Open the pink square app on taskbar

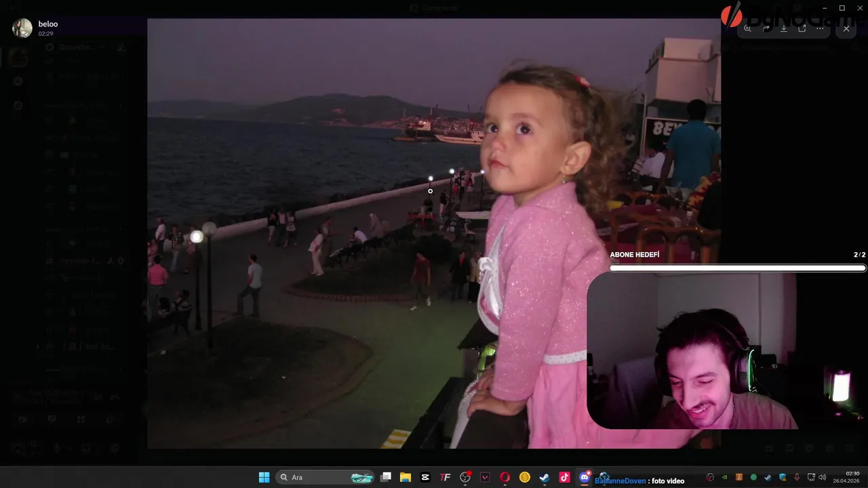(485, 477)
